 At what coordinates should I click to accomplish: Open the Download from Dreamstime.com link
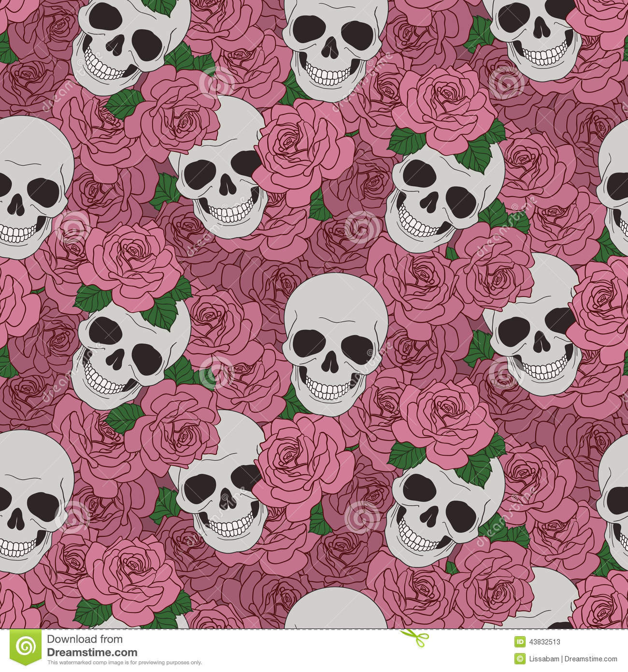(x=92, y=646)
